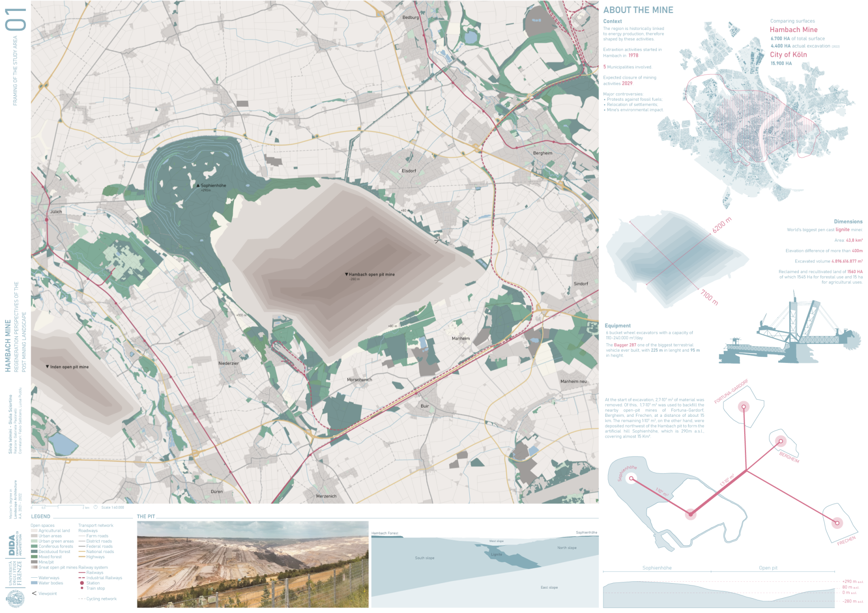The width and height of the screenshot is (868, 613).
Task: Click the Inden open pit mine marker
Action: tap(47, 367)
